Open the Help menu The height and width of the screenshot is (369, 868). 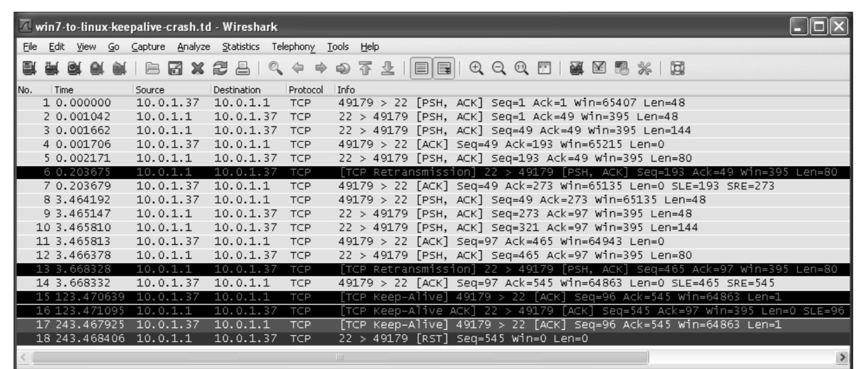(x=369, y=47)
